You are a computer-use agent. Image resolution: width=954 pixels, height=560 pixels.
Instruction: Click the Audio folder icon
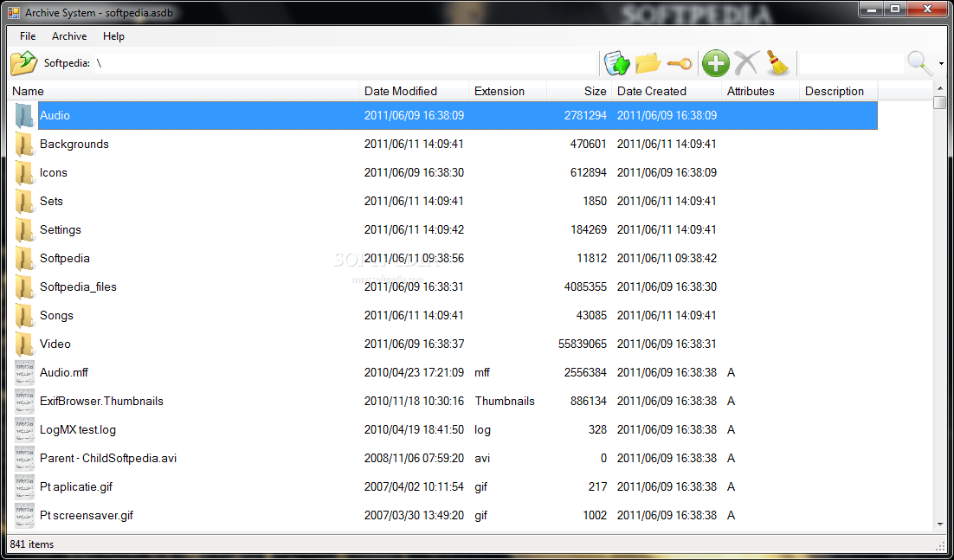pos(24,115)
